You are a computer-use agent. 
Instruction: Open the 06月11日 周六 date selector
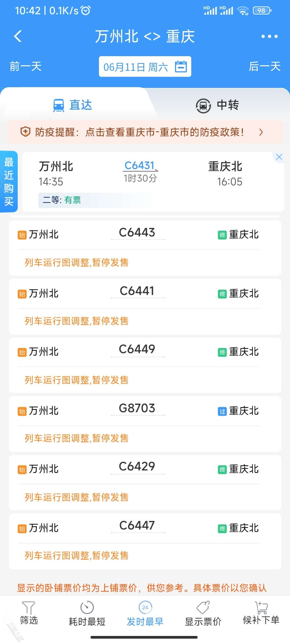(145, 67)
